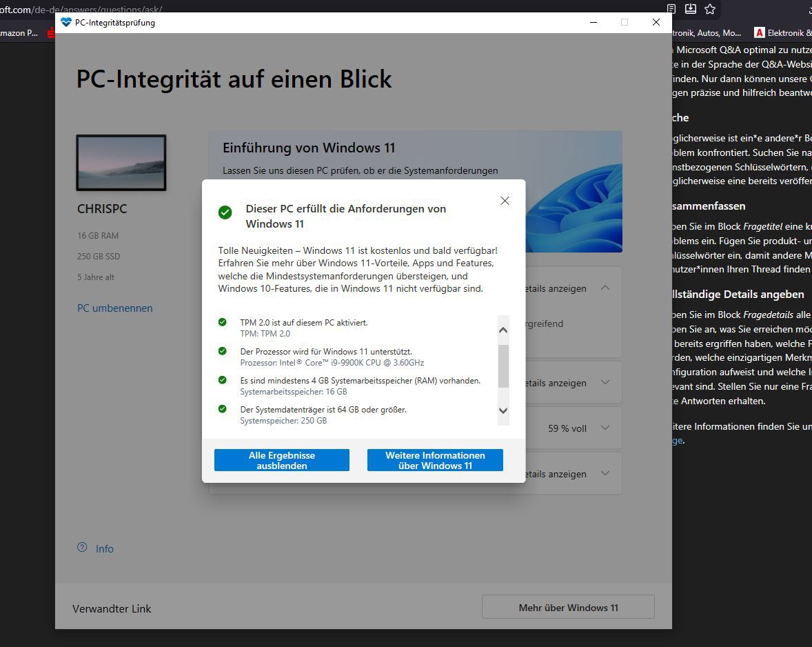The image size is (812, 647).
Task: Open the Info link
Action: tap(105, 548)
